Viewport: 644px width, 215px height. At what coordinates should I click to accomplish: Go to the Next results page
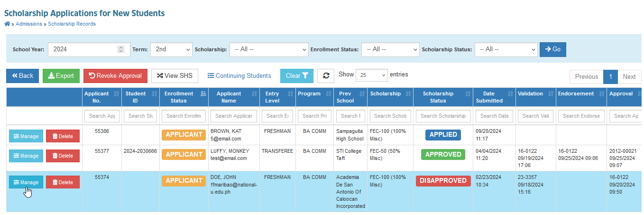(x=629, y=77)
